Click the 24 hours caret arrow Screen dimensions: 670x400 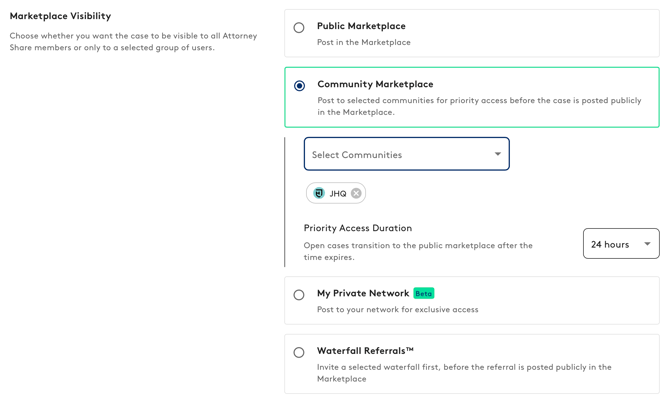click(x=647, y=244)
